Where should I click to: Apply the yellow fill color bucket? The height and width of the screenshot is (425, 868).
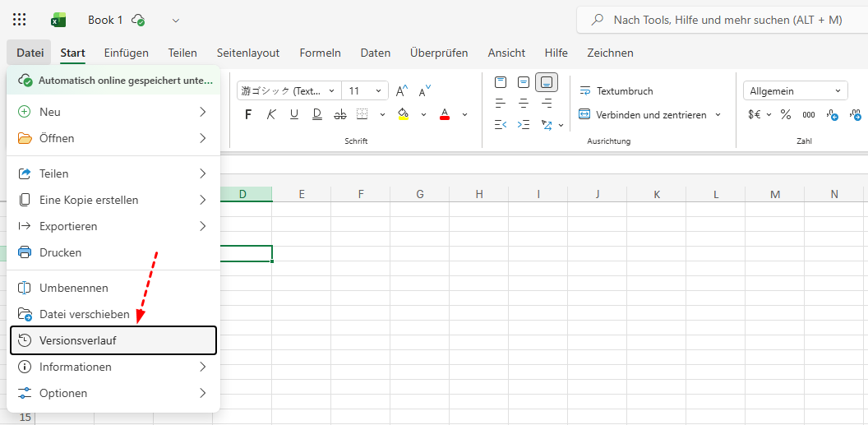(403, 114)
